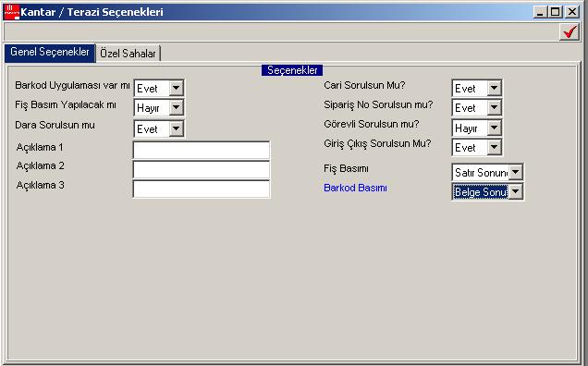This screenshot has width=588, height=366.
Task: Confirm settings with the red checkmark icon
Action: 570,31
